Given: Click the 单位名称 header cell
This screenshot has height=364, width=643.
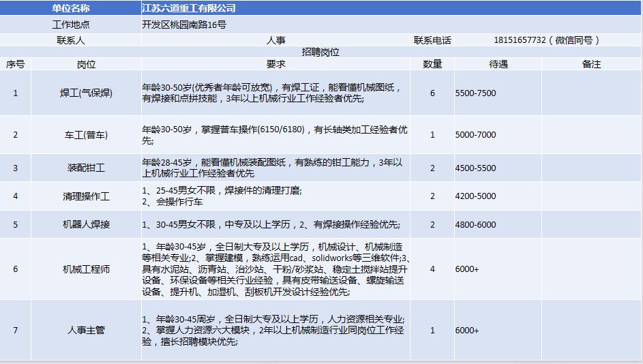Looking at the screenshot, I should point(71,8).
